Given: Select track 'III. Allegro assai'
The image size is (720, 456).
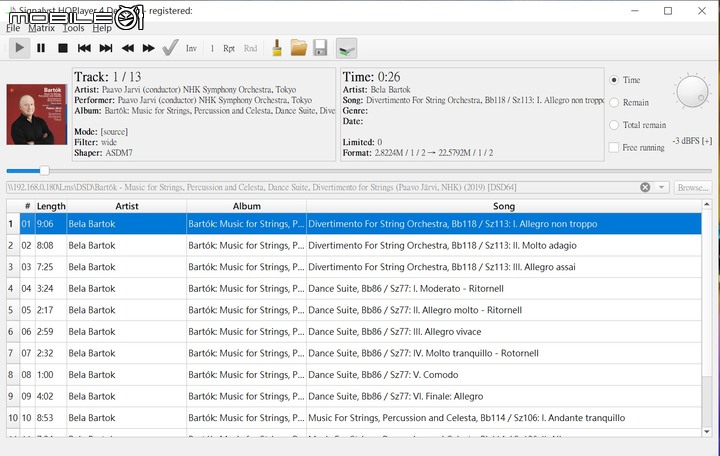Looking at the screenshot, I should point(354,267).
